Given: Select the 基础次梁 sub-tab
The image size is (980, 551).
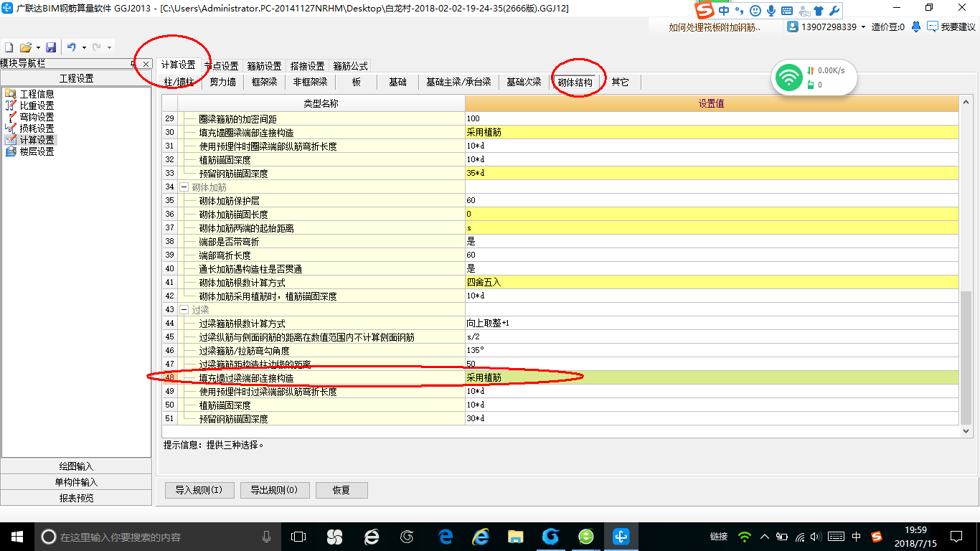Looking at the screenshot, I should tap(524, 83).
